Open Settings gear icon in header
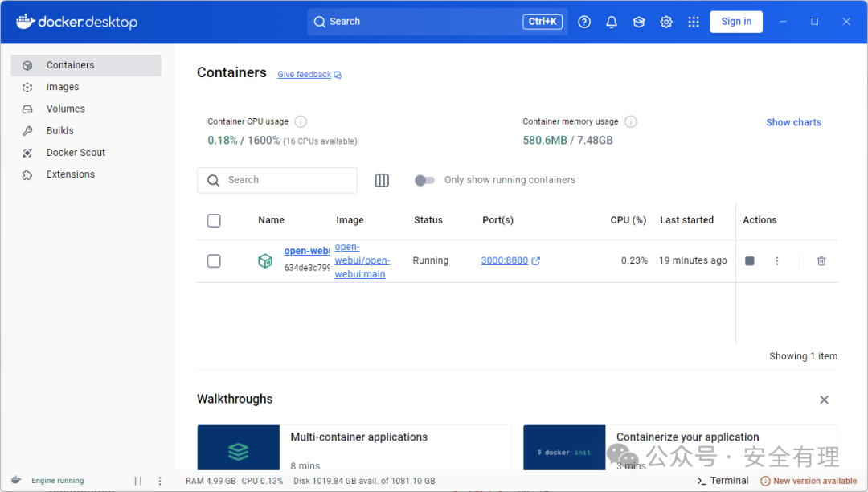The width and height of the screenshot is (868, 492). [x=666, y=22]
